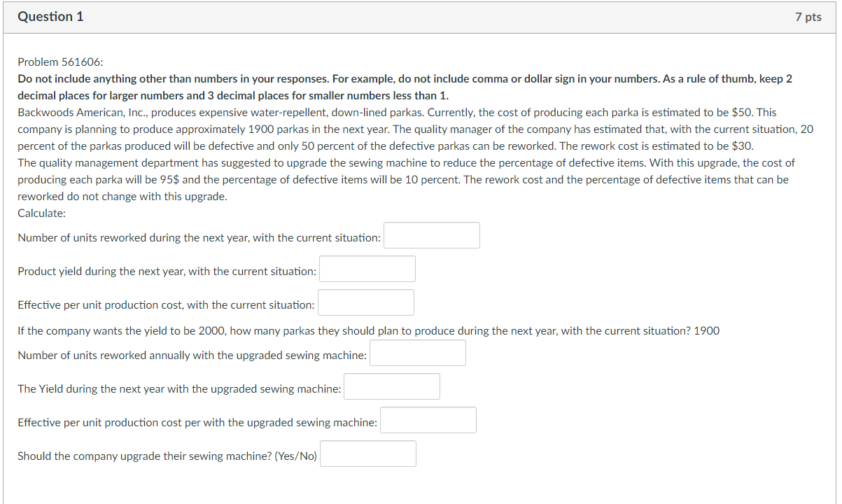Select the product yield current situation field

(x=367, y=268)
